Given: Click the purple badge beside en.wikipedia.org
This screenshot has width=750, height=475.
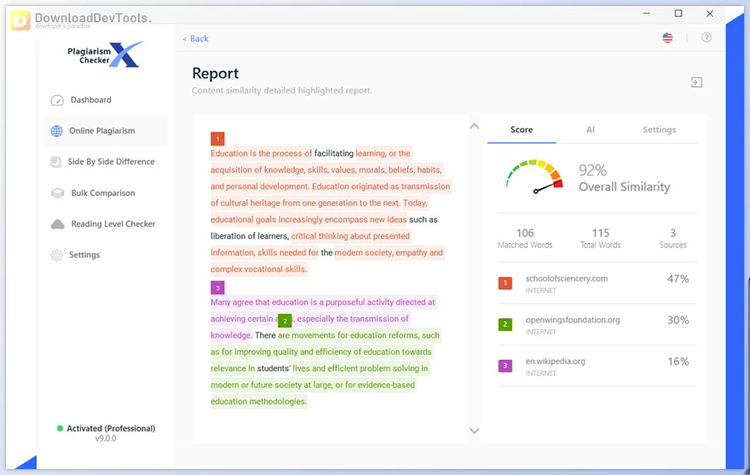Looking at the screenshot, I should pyautogui.click(x=505, y=366).
